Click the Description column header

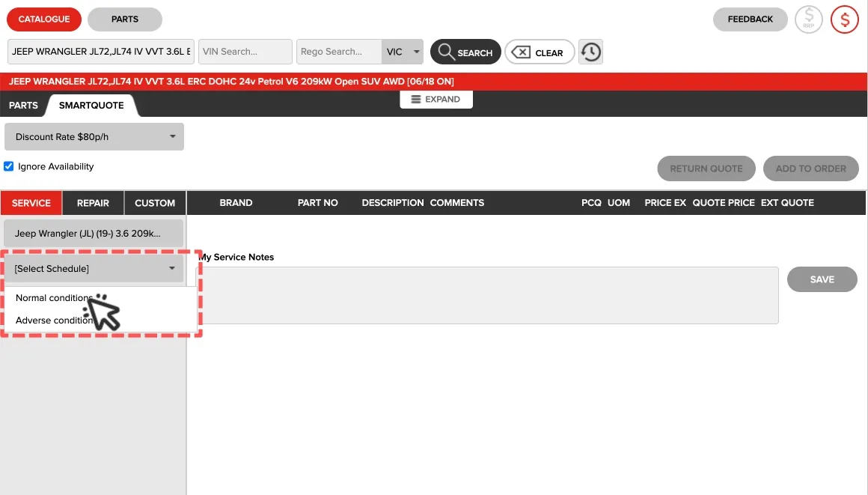point(393,203)
